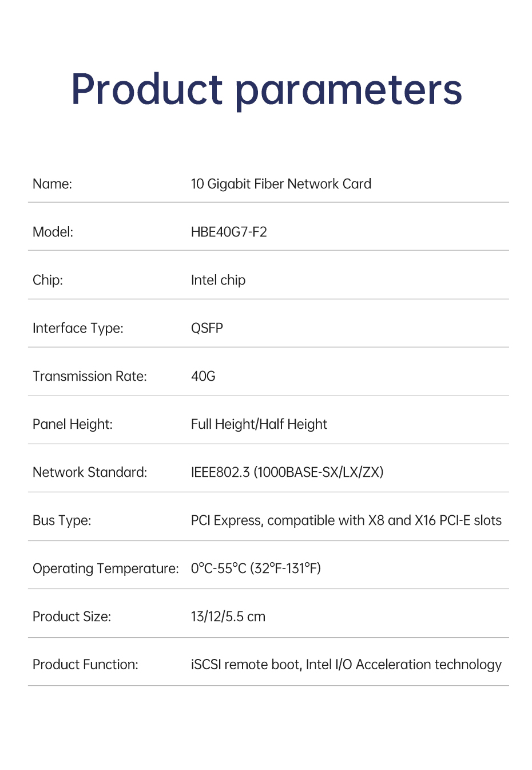The width and height of the screenshot is (532, 770).
Task: Click the IEEE802.3 (1000BASE-SX/LX/ZX) value
Action: (287, 472)
